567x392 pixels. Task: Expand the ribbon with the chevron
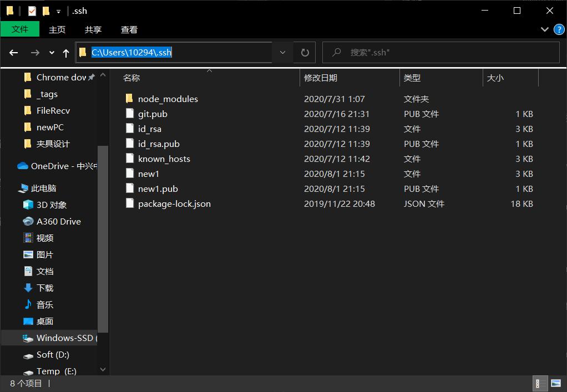[545, 29]
